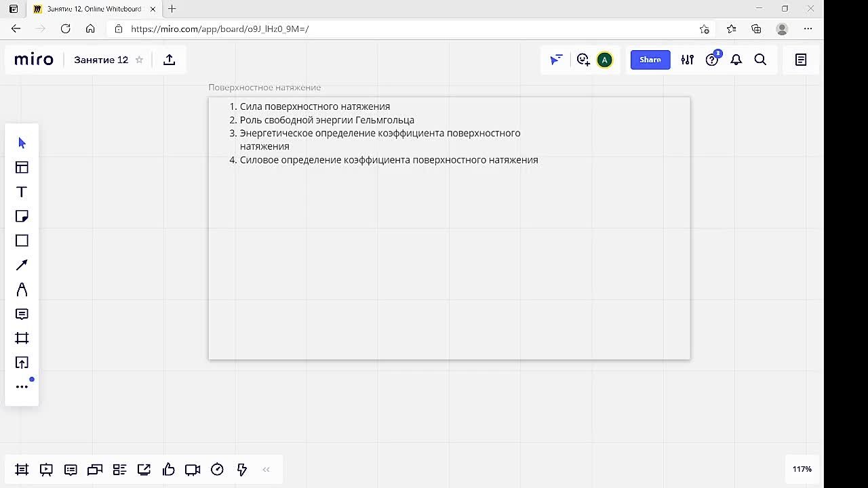Select the cursor arrow tool
868x488 pixels.
(22, 143)
